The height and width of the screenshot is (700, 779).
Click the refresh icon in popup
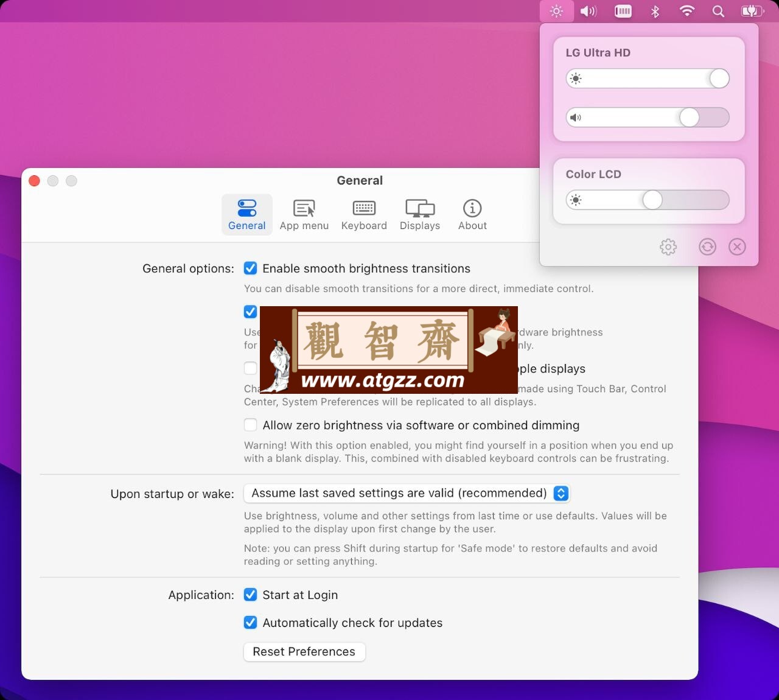click(x=707, y=247)
